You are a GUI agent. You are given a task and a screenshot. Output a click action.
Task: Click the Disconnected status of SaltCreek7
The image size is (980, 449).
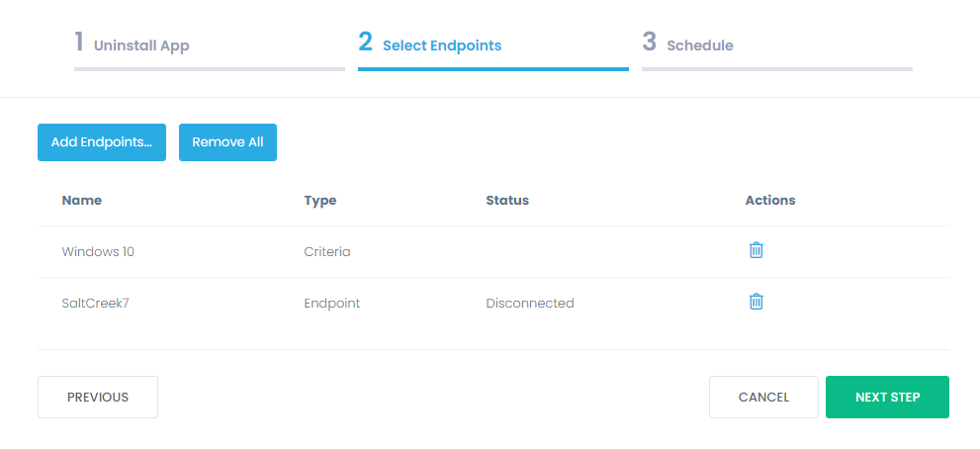tap(530, 304)
